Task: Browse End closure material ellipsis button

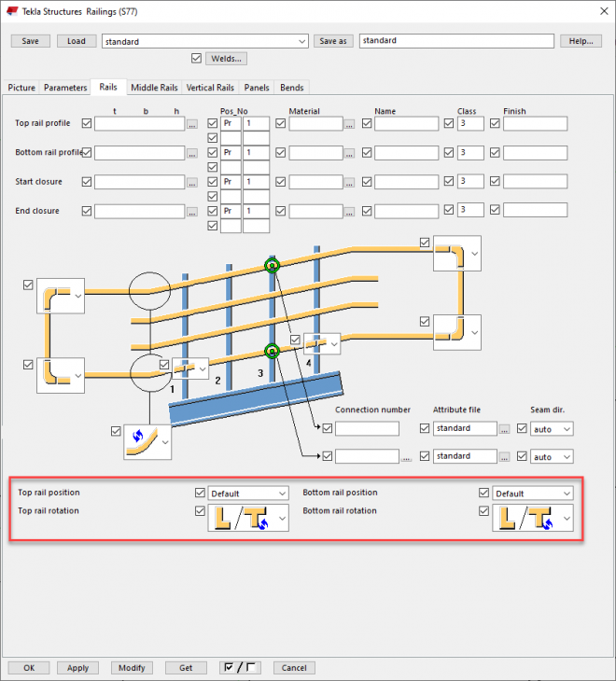Action: (x=349, y=212)
